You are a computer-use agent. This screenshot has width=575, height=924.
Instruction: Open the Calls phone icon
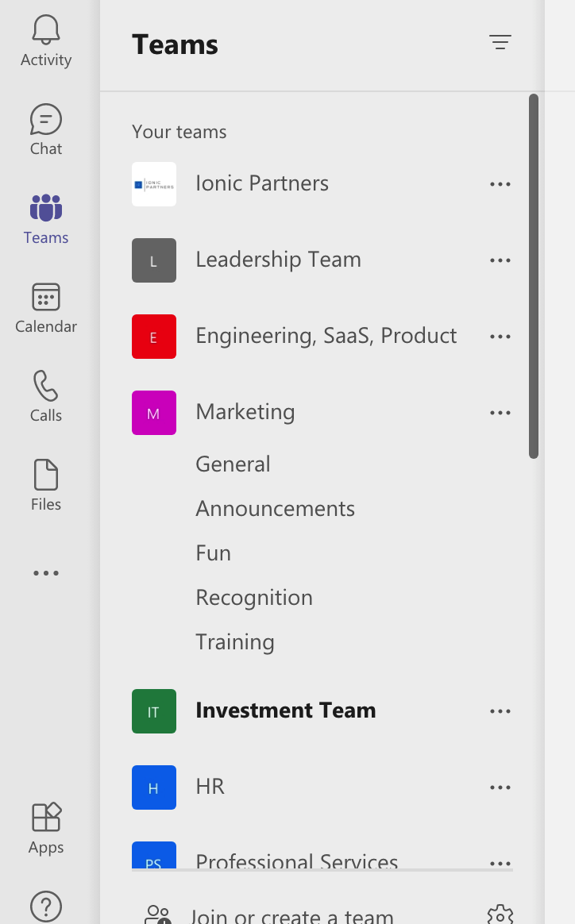coord(45,387)
